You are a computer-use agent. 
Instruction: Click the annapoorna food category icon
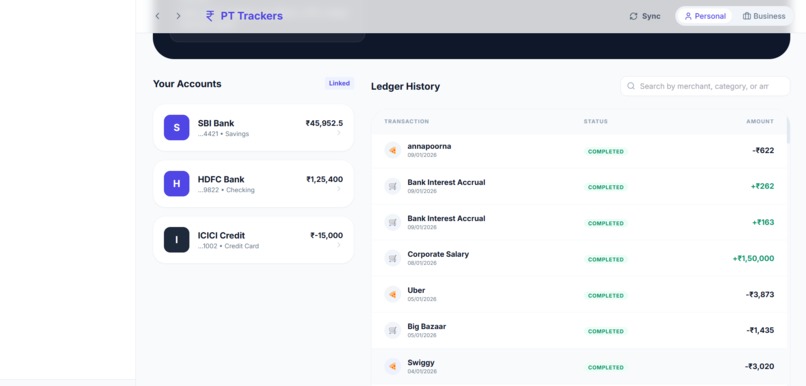tap(393, 150)
